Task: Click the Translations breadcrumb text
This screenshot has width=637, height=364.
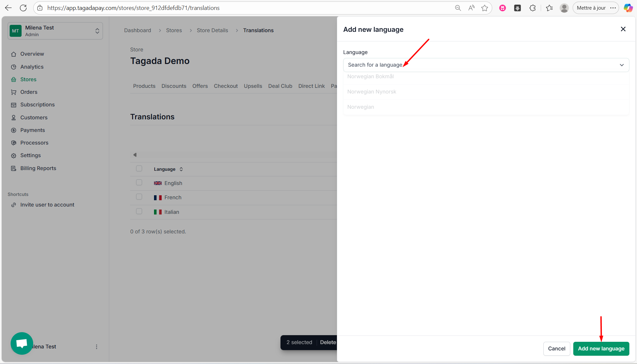Action: pyautogui.click(x=258, y=30)
